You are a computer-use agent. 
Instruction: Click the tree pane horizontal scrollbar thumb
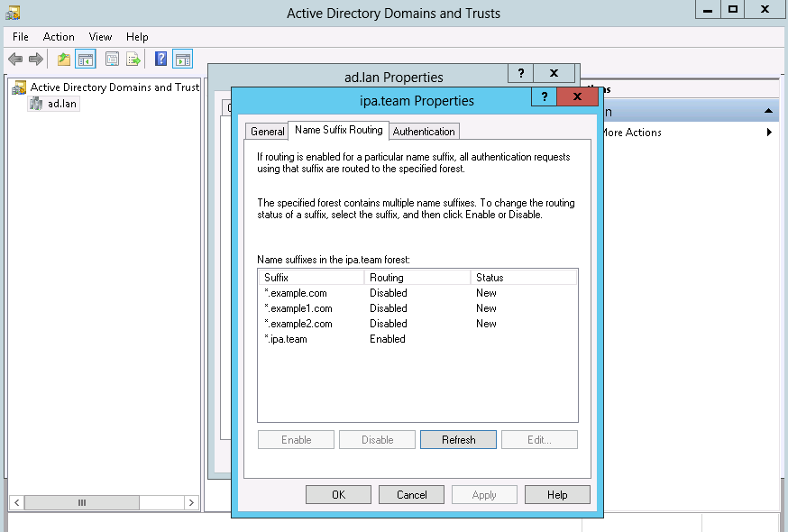coord(82,502)
